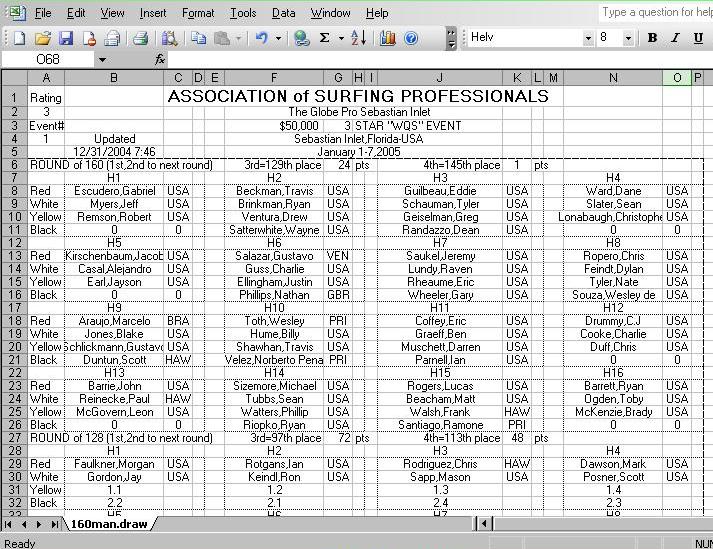
Task: Click in the formula bar field
Action: tap(440, 60)
